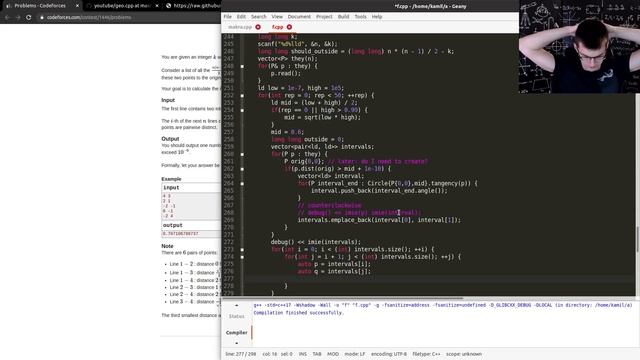
Task: Select the f.cpp document tab
Action: point(278,27)
